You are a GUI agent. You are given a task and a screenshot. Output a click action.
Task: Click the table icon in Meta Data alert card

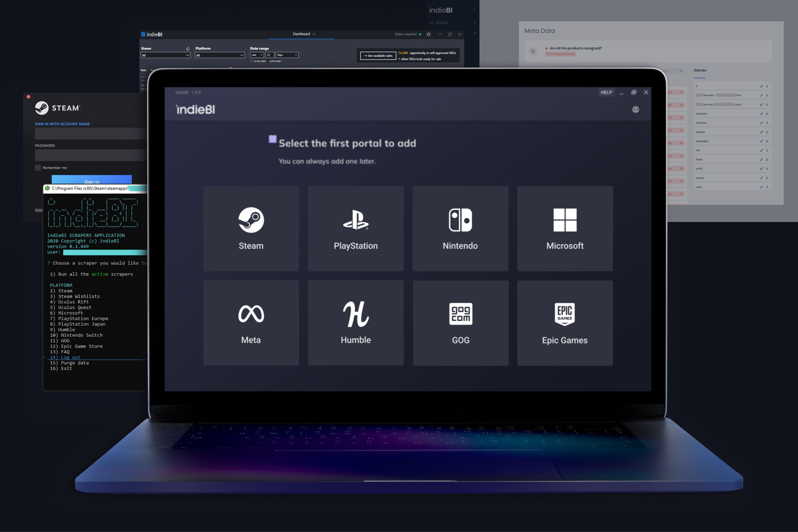coord(533,52)
